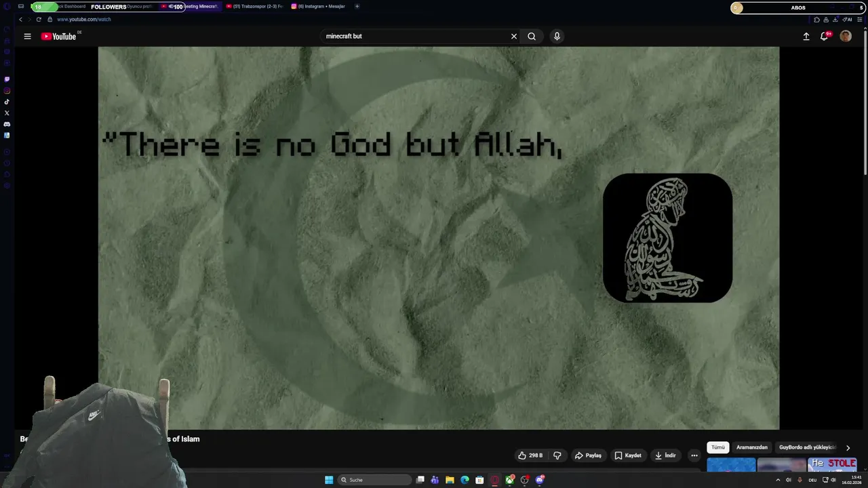Open the YouTube notifications bell
Screen dimensions: 868x488
825,37
